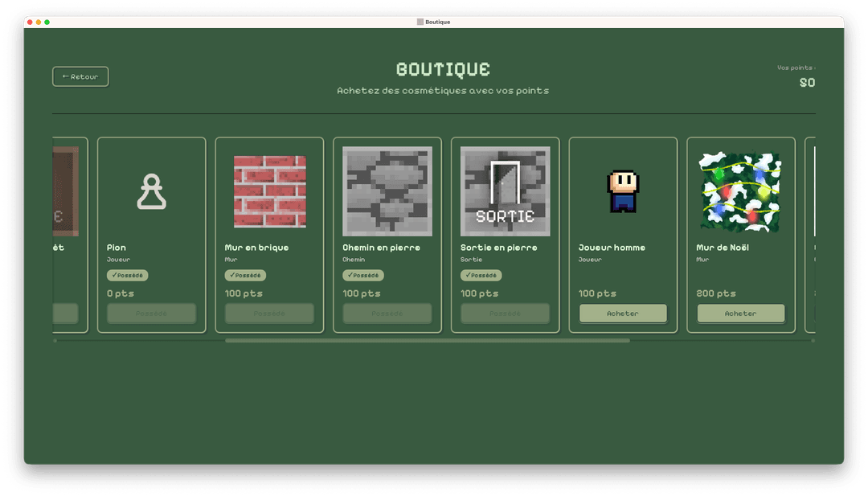Select the Chemin en pierre stone path thumbnail
Image resolution: width=868 pixels, height=496 pixels.
[x=387, y=191]
